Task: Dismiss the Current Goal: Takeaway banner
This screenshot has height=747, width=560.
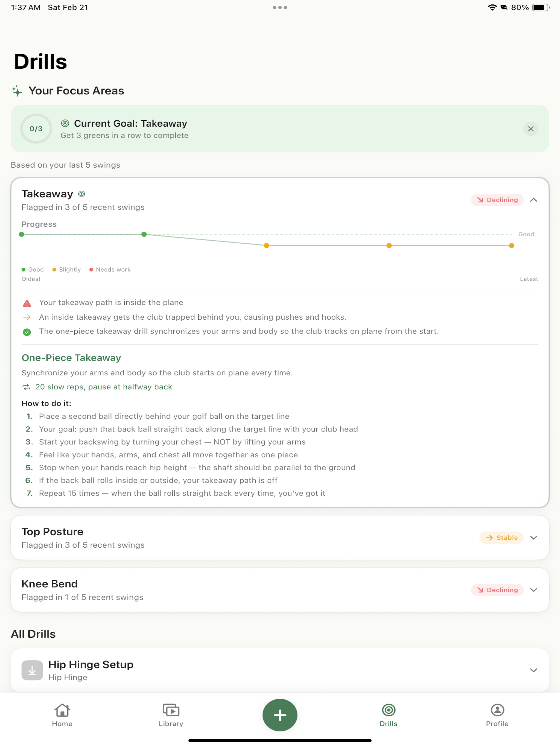Action: pyautogui.click(x=531, y=129)
